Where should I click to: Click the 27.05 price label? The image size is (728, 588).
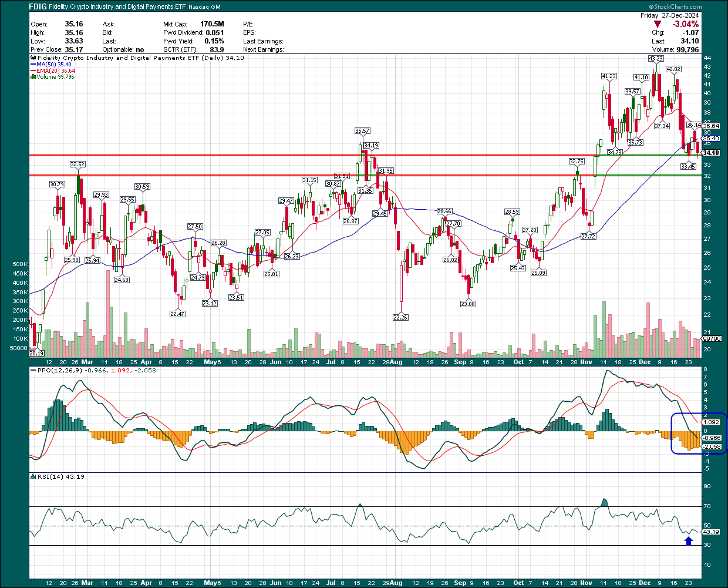[262, 233]
